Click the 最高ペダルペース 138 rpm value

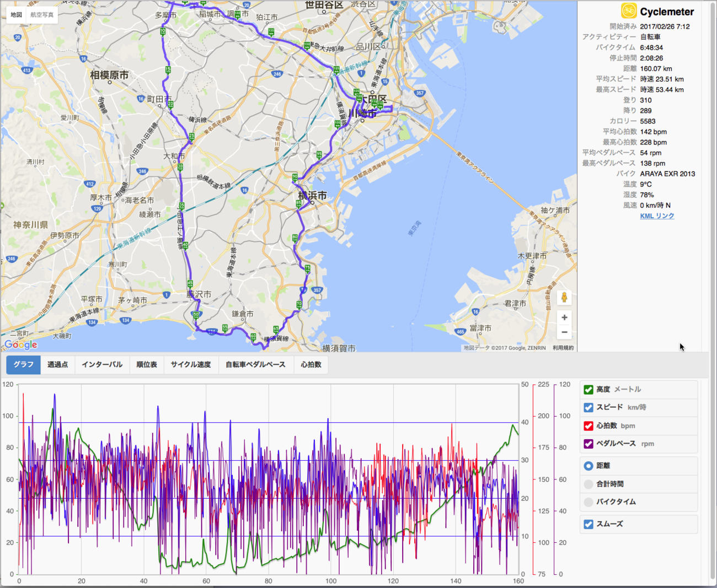(652, 164)
